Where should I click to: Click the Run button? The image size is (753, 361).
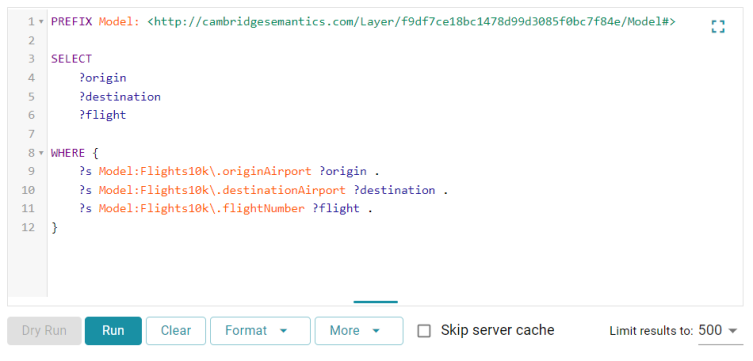[113, 331]
